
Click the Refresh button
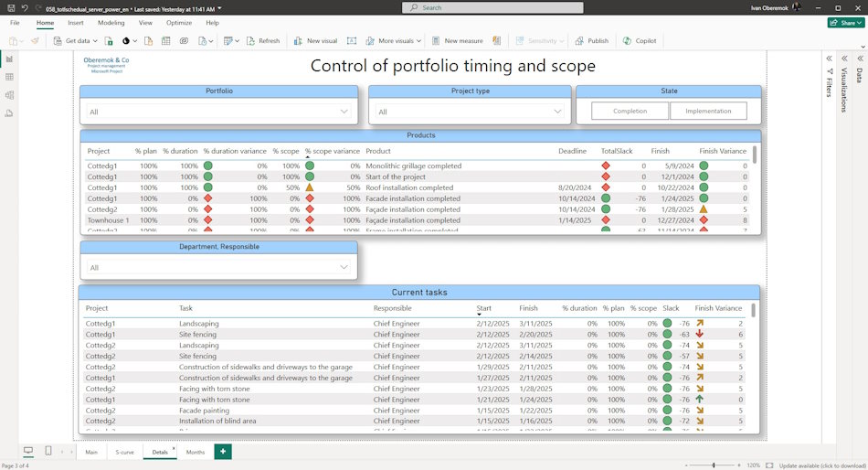pyautogui.click(x=263, y=41)
